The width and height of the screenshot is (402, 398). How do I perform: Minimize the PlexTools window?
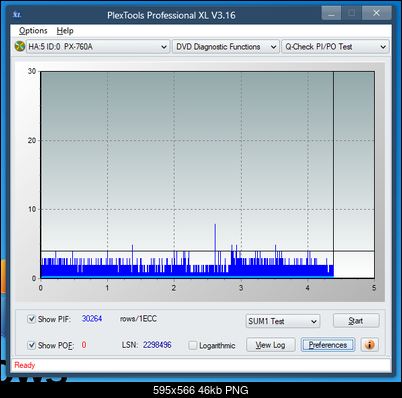point(331,14)
